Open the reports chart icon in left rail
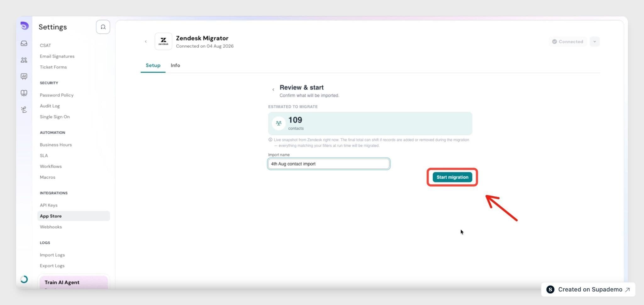 [24, 76]
